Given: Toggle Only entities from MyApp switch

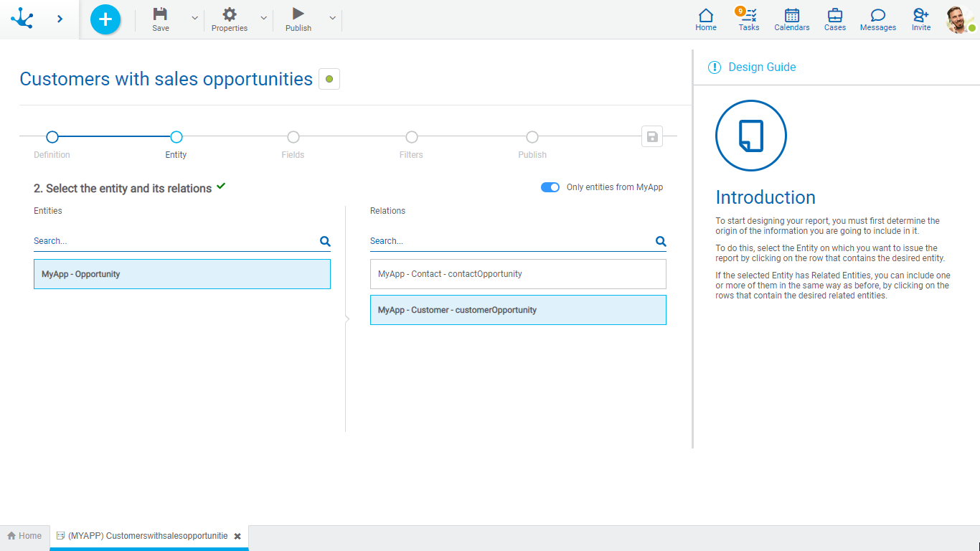Looking at the screenshot, I should tap(550, 187).
